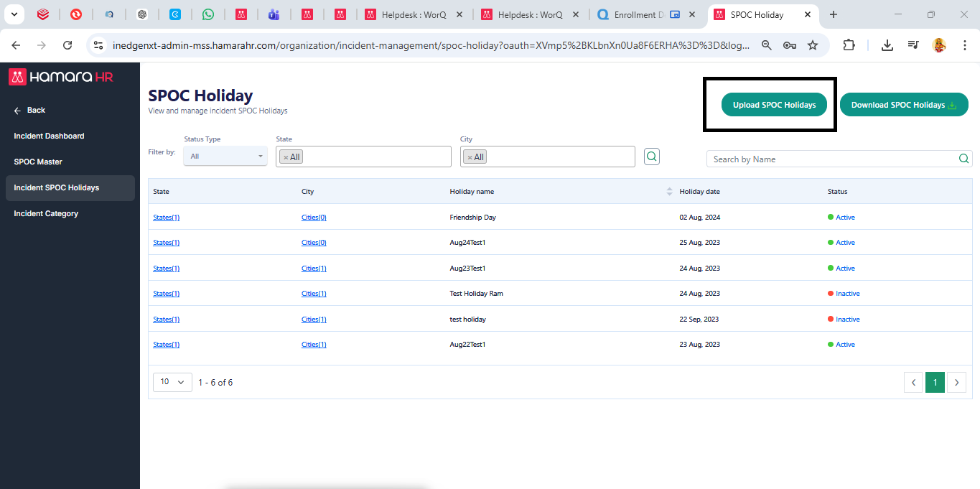Remove the All tag in City filter
Image resolution: width=980 pixels, height=489 pixels.
click(x=470, y=157)
